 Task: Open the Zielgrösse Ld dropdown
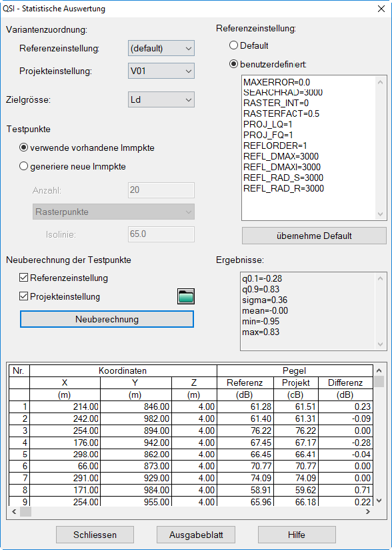pos(161,99)
